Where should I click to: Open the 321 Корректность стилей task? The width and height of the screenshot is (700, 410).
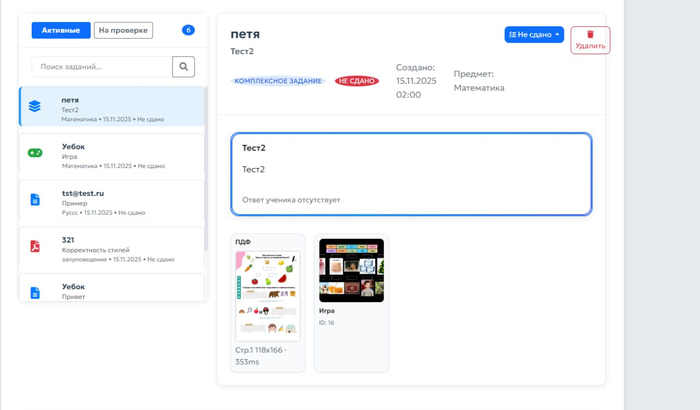click(112, 246)
